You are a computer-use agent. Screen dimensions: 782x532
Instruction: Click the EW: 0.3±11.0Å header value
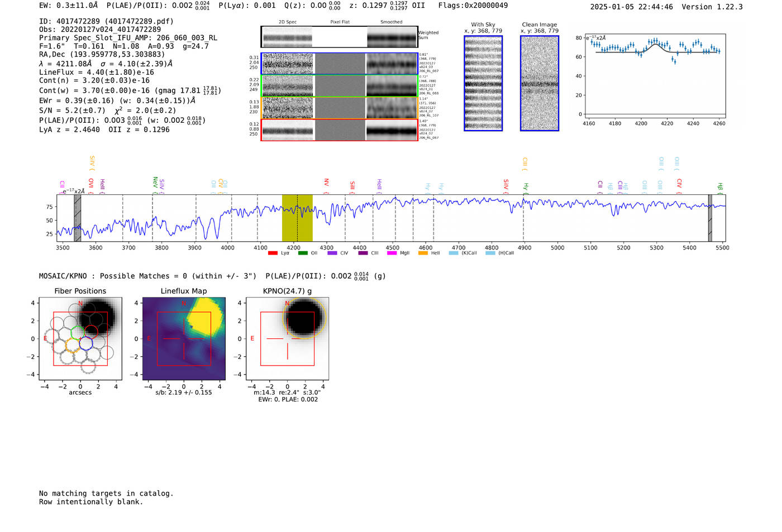tap(69, 6)
